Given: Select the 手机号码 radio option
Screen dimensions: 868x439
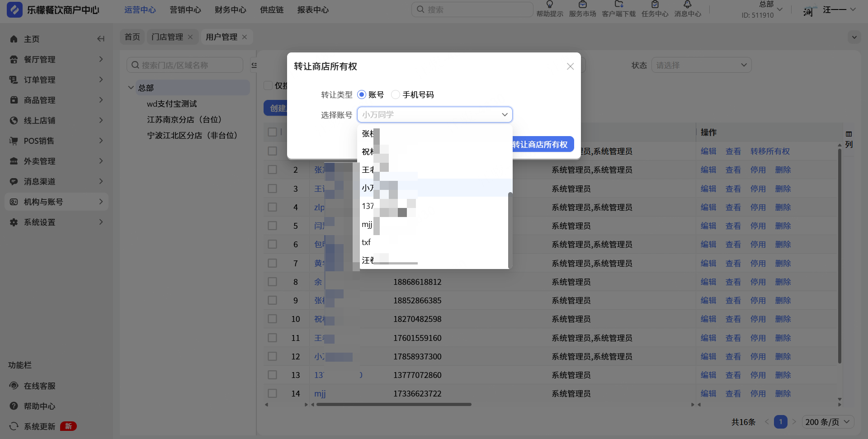Looking at the screenshot, I should pyautogui.click(x=396, y=94).
